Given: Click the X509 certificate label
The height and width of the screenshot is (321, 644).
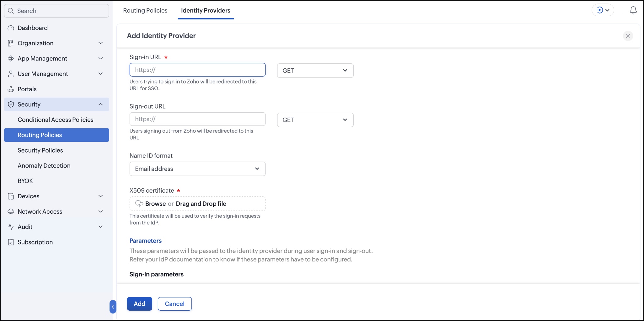Looking at the screenshot, I should click(x=152, y=190).
